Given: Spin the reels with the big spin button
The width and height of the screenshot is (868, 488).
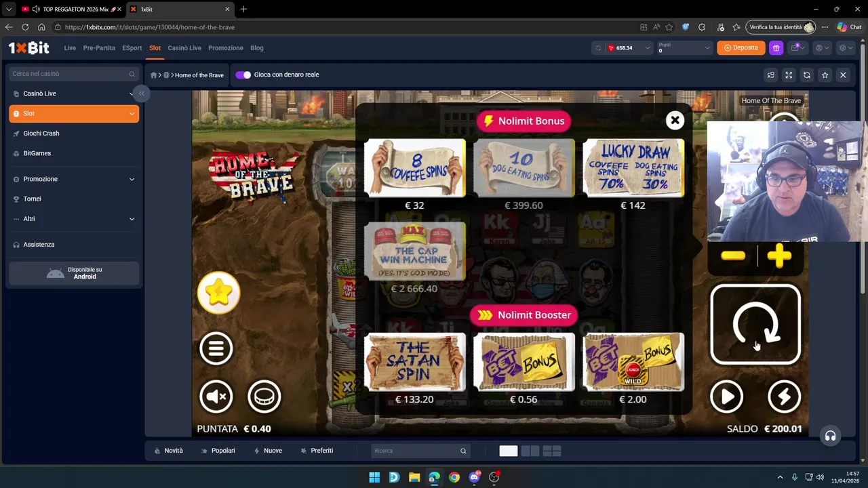Looking at the screenshot, I should pyautogui.click(x=755, y=325).
